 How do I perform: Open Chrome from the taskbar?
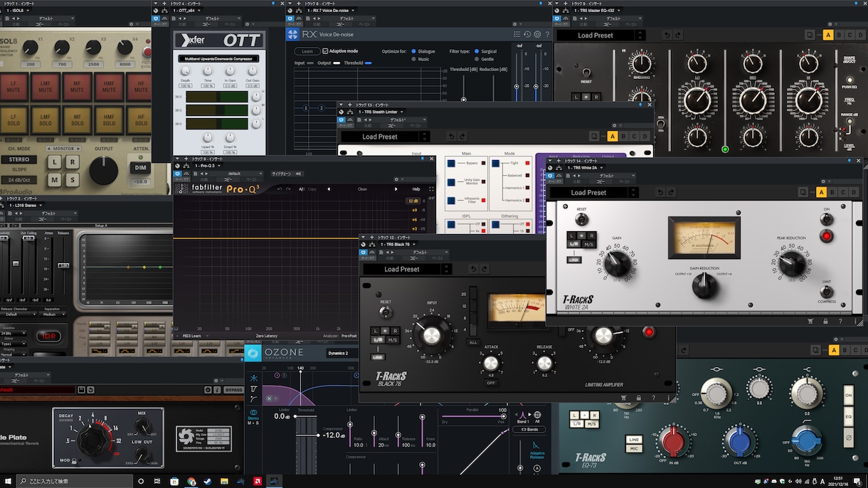[192, 482]
